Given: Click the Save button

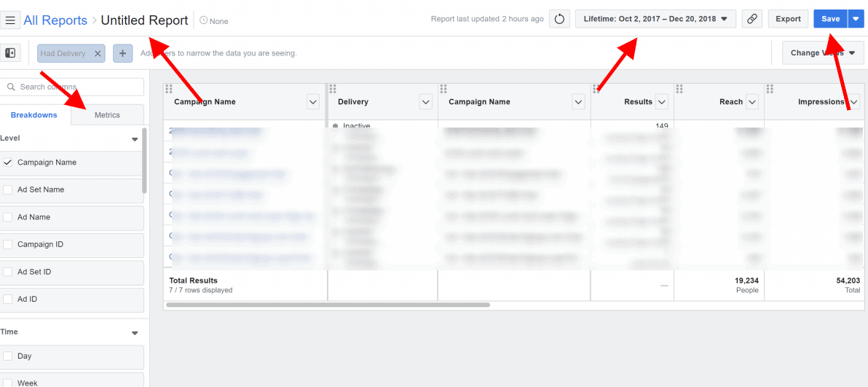Looking at the screenshot, I should pyautogui.click(x=830, y=19).
